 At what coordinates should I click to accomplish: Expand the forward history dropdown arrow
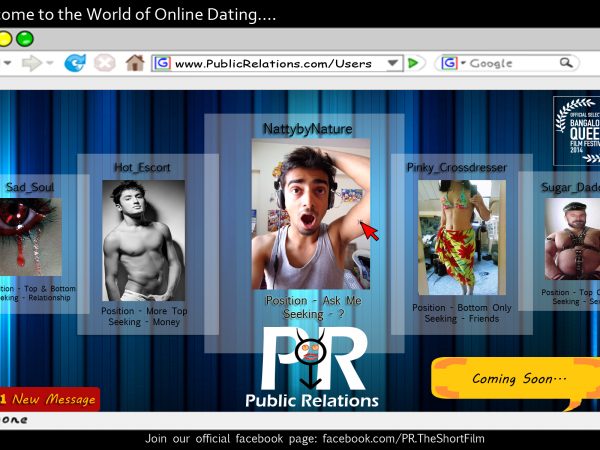(x=50, y=62)
